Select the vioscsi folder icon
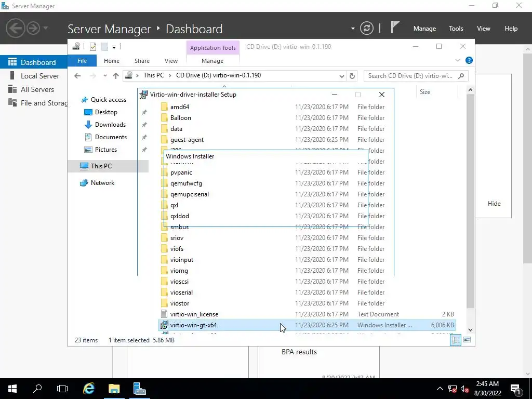 coord(164,281)
